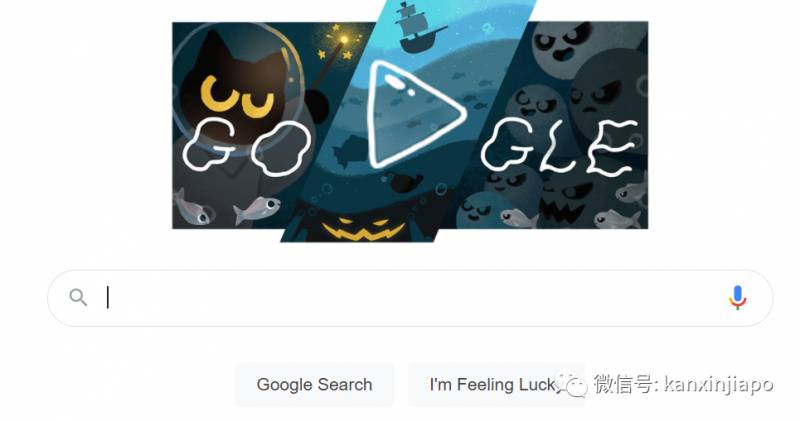
Task: Click the hand-drawn letter E in the doodle
Action: click(612, 146)
